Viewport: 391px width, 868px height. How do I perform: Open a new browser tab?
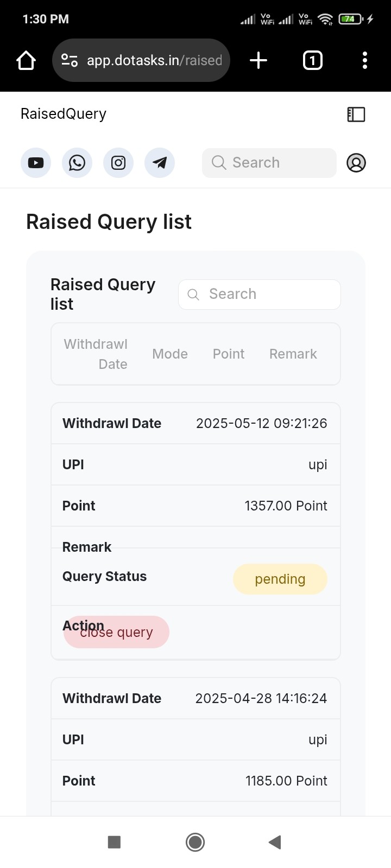(258, 60)
